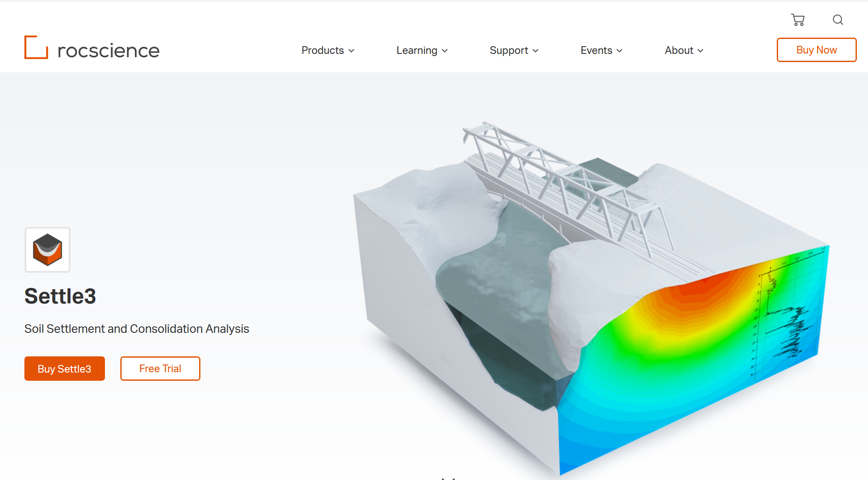Expand the Products dropdown chevron

352,50
